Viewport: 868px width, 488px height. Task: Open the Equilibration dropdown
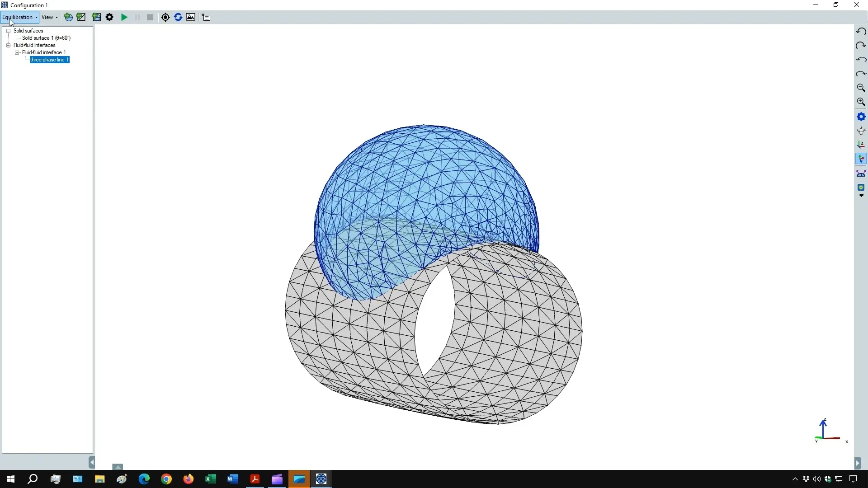coord(19,17)
